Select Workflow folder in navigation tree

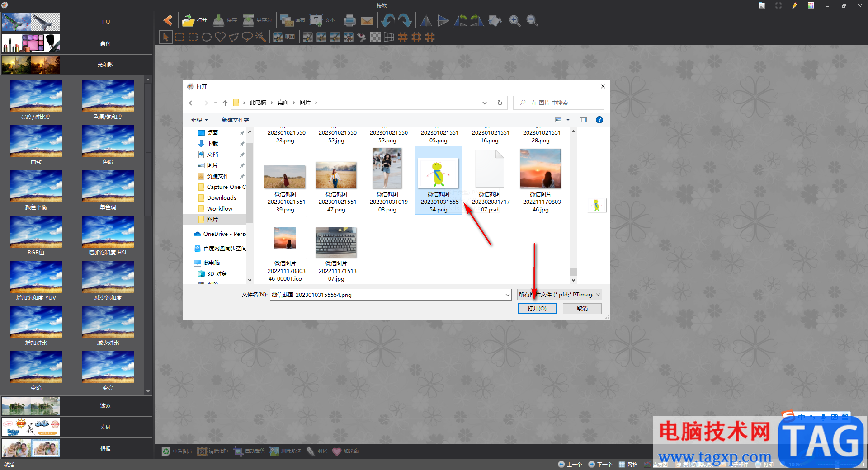(x=220, y=209)
